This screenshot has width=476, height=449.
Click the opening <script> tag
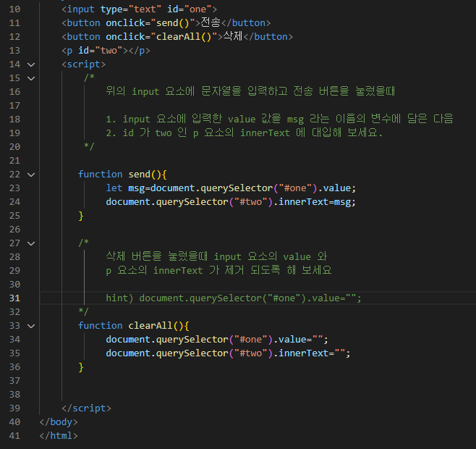pos(83,64)
